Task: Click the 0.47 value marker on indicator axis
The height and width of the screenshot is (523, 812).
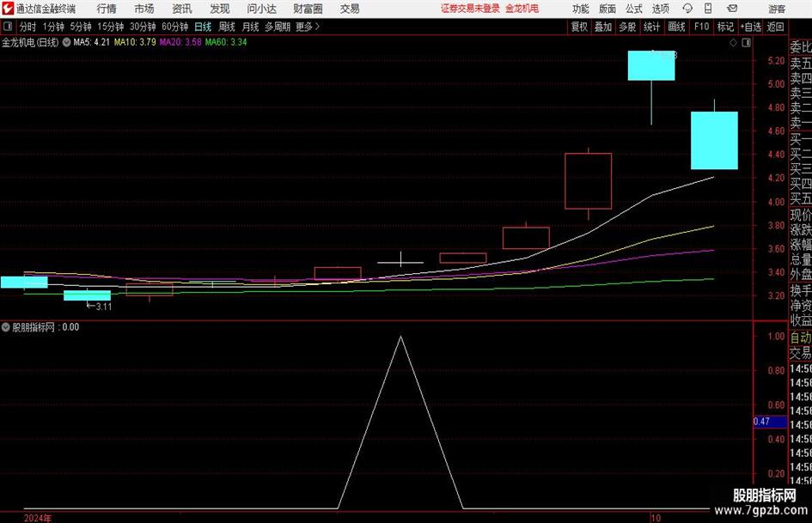Action: (x=770, y=422)
